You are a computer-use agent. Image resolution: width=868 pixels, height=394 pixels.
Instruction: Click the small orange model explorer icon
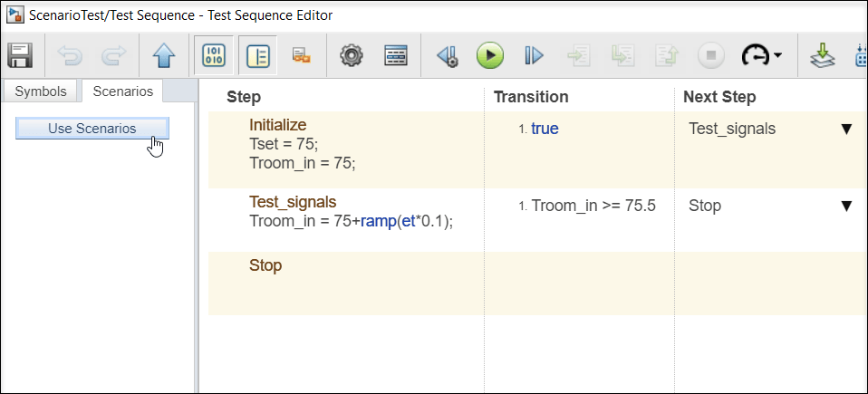click(302, 55)
